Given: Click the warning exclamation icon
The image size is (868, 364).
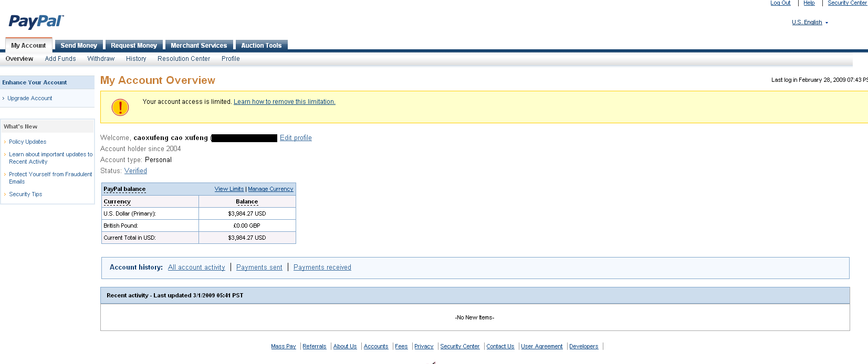Looking at the screenshot, I should (120, 107).
